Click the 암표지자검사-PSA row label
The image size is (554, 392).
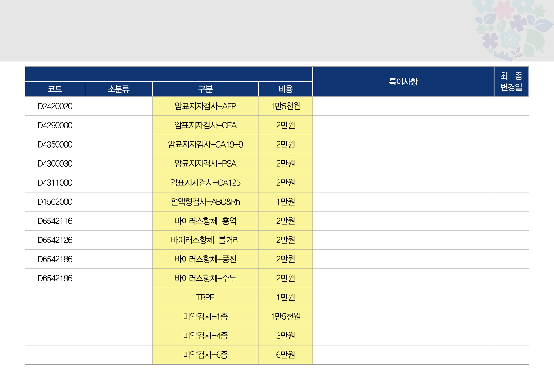pos(205,164)
